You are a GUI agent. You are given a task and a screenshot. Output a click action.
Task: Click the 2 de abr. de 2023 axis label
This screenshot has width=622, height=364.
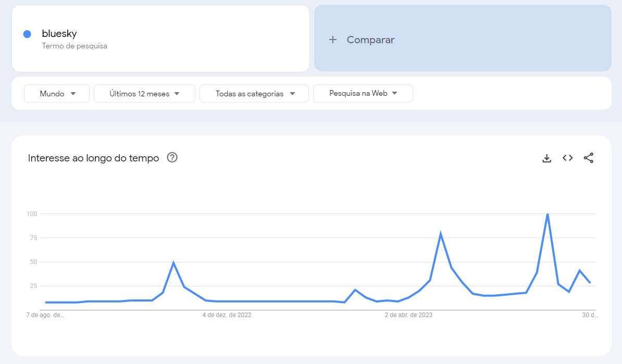click(x=408, y=315)
